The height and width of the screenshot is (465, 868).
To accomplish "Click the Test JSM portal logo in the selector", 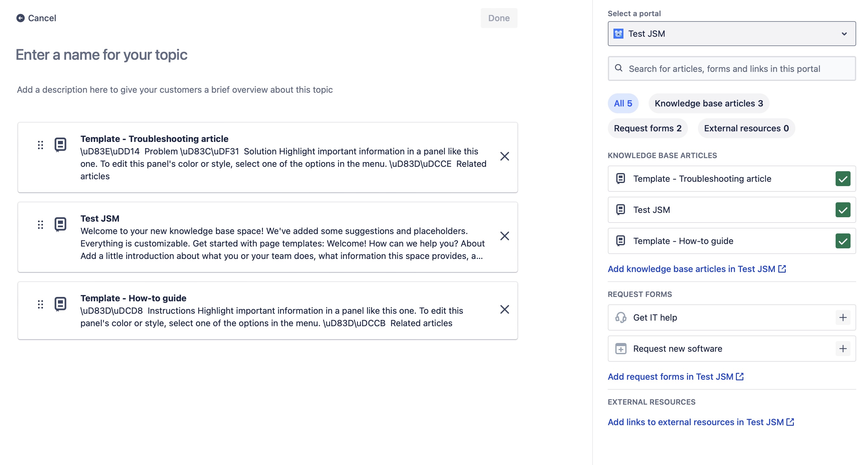I will coord(619,33).
